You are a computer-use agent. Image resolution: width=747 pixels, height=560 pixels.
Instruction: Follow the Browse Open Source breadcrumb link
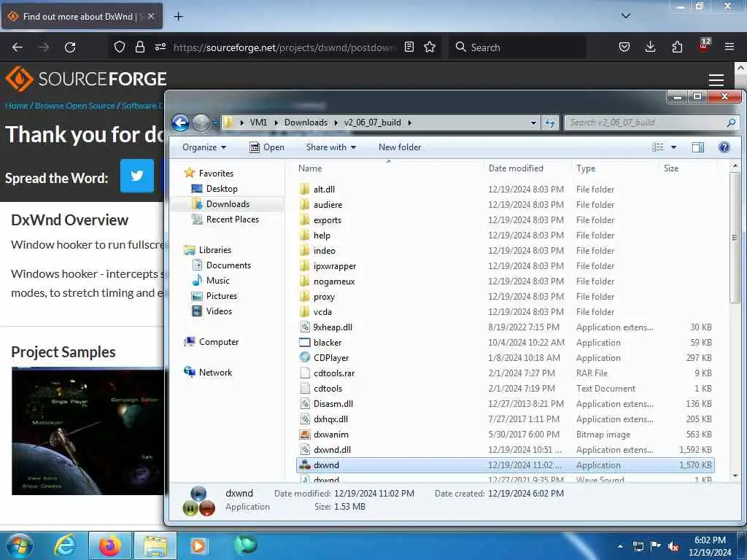click(75, 106)
